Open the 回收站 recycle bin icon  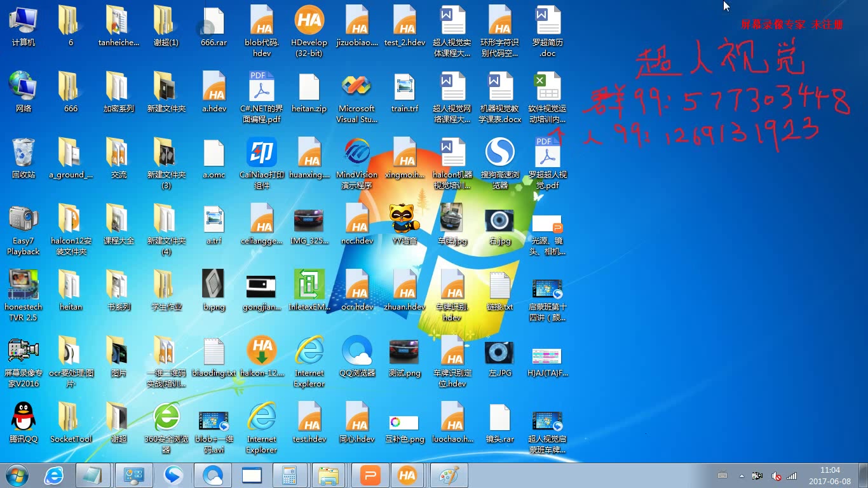tap(24, 158)
